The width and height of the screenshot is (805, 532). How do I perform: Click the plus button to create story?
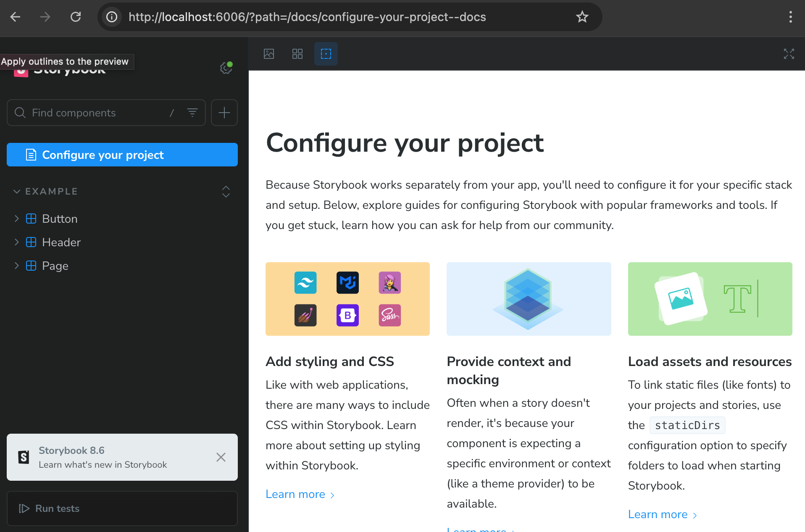pos(224,113)
